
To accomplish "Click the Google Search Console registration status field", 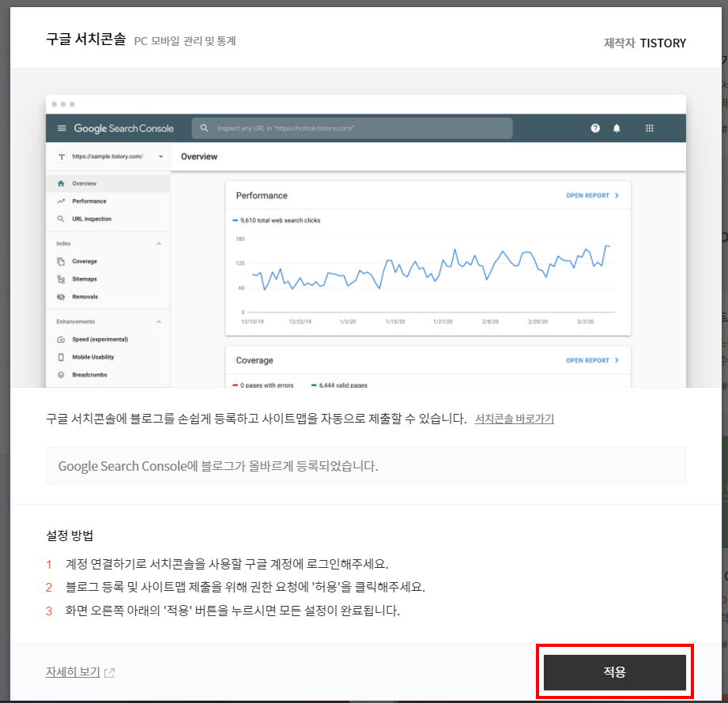I will tap(365, 465).
